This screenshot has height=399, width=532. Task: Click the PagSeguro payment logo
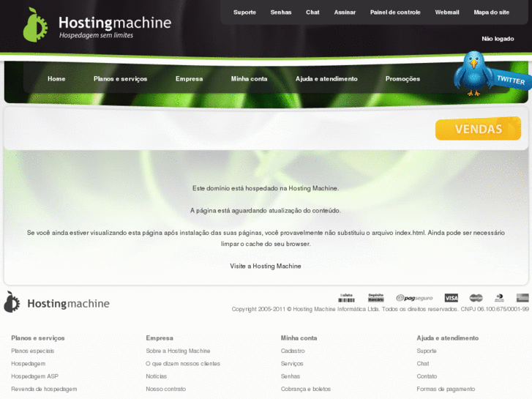pos(414,298)
